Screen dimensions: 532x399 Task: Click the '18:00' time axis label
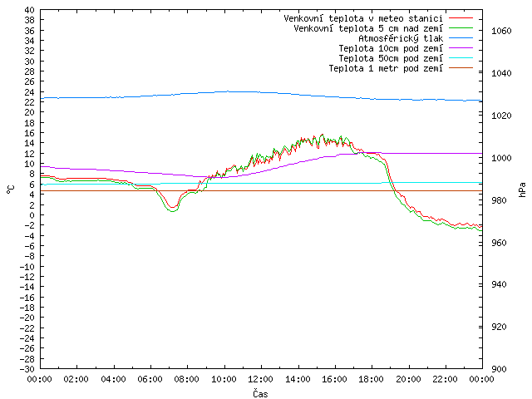point(372,379)
